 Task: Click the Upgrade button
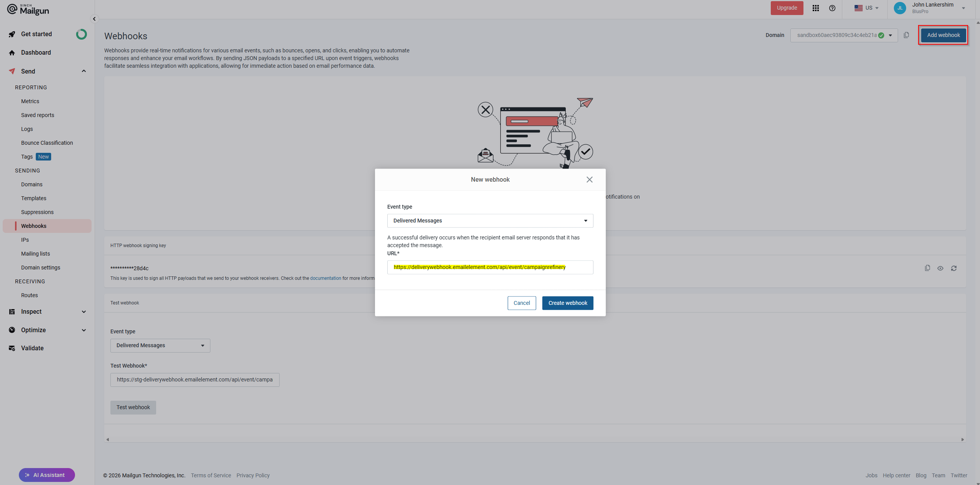pos(787,8)
